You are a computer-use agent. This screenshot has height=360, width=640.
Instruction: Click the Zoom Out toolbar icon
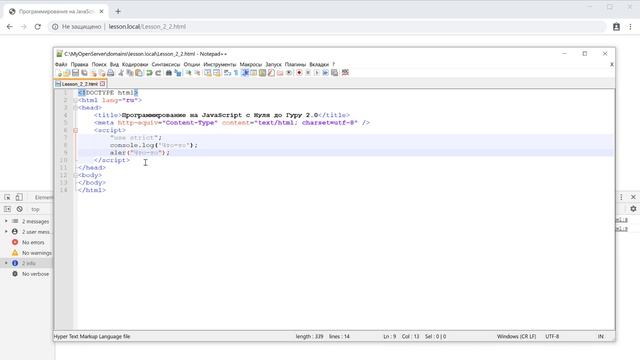[197, 73]
